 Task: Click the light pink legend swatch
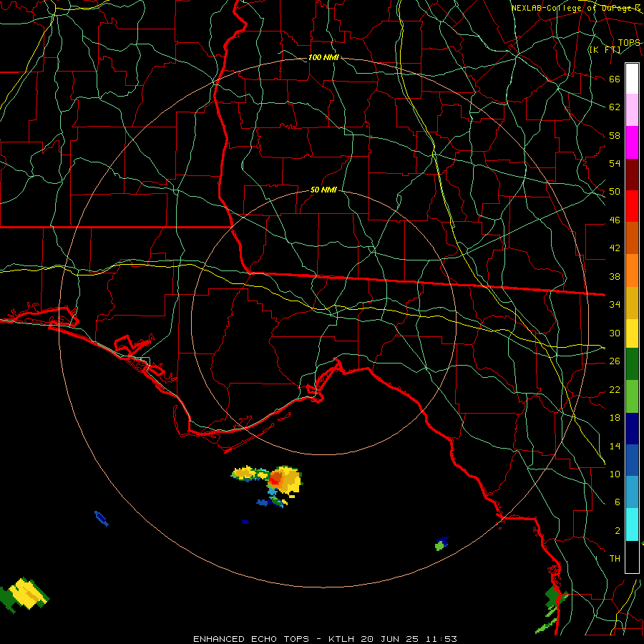point(632,109)
